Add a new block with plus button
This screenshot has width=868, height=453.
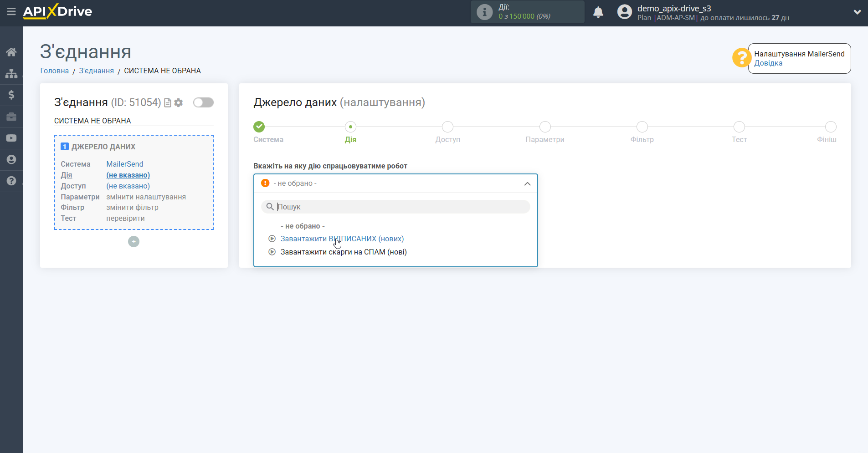tap(134, 242)
